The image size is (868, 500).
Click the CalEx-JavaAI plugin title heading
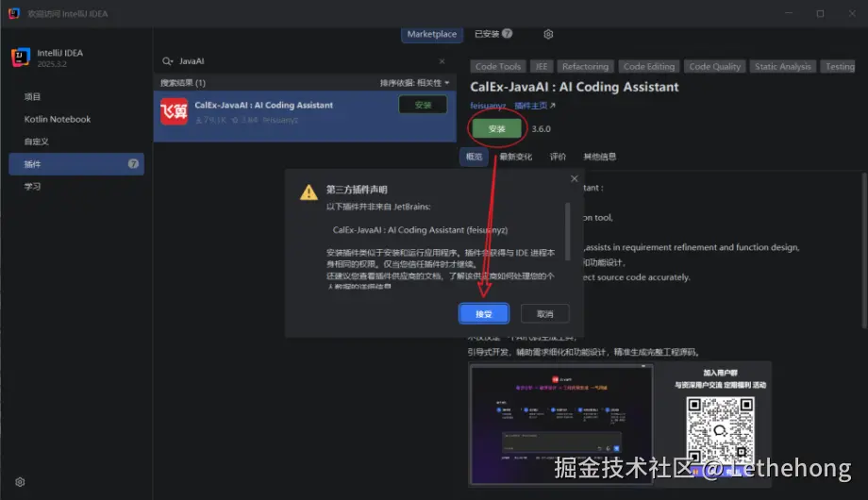pos(574,87)
